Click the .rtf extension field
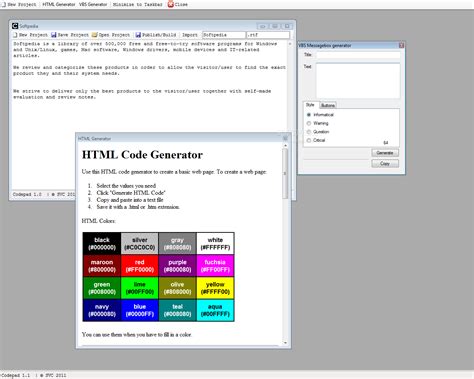The height and width of the screenshot is (379, 474). point(268,35)
